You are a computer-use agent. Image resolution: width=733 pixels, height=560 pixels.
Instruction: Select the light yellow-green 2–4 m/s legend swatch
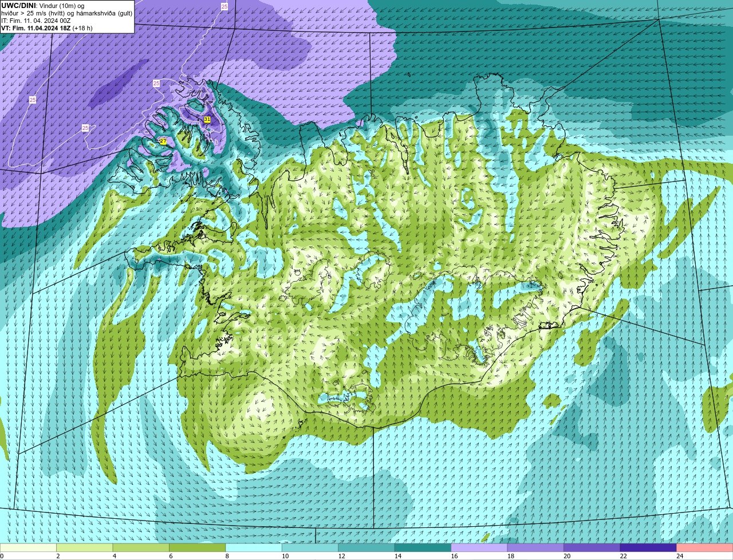point(85,547)
